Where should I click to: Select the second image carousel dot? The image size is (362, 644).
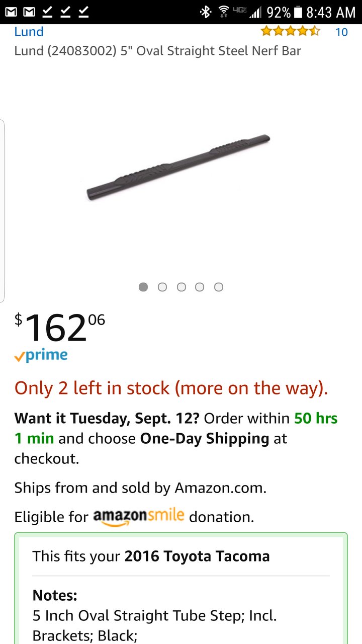click(x=162, y=287)
